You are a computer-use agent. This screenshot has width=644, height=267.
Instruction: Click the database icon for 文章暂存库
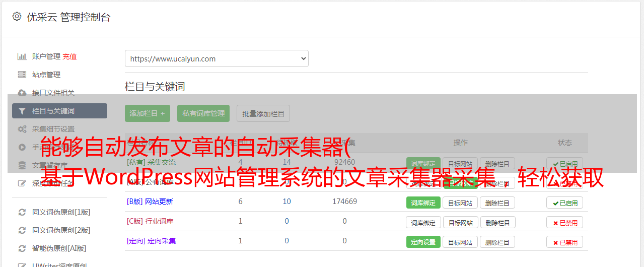(22, 165)
